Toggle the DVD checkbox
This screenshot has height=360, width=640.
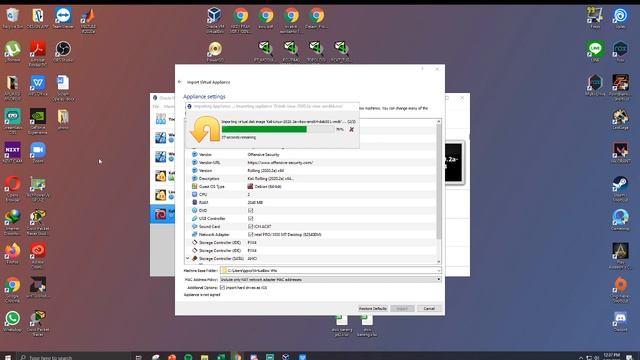pos(250,210)
